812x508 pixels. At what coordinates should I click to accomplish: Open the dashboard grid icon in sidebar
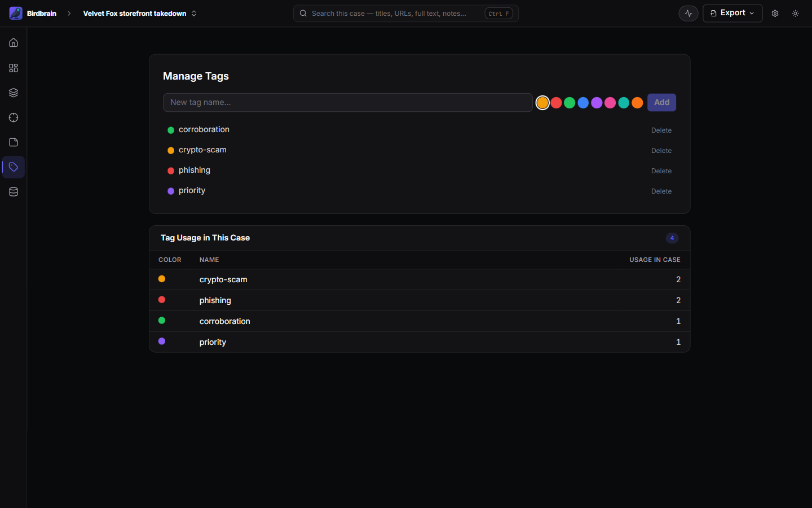coord(14,68)
